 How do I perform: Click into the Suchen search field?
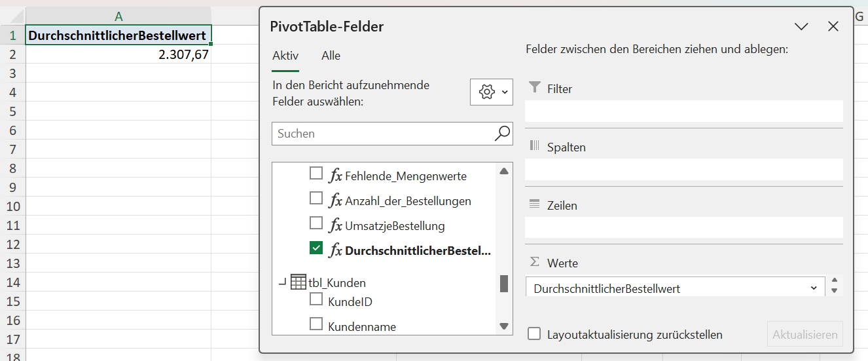[x=383, y=134]
